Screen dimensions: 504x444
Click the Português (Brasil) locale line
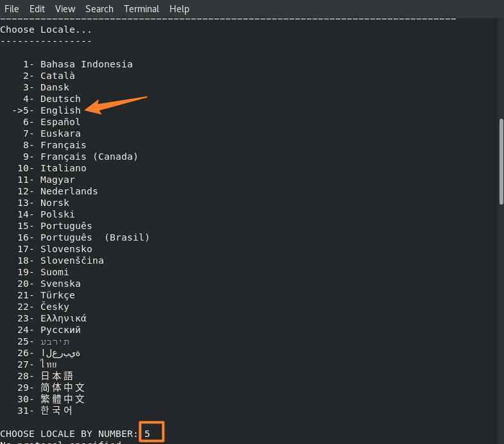coord(94,237)
